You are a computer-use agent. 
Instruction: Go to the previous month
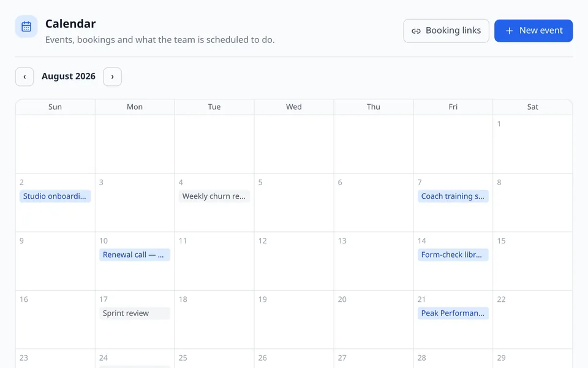(24, 77)
